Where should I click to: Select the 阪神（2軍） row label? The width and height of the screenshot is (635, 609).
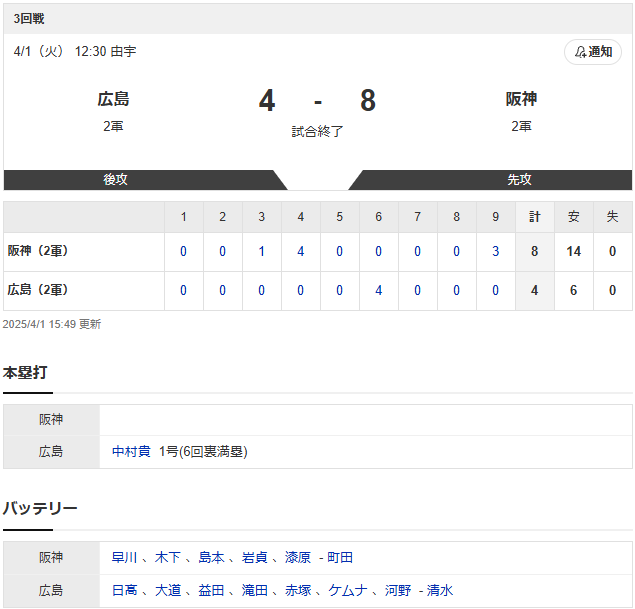click(x=38, y=251)
